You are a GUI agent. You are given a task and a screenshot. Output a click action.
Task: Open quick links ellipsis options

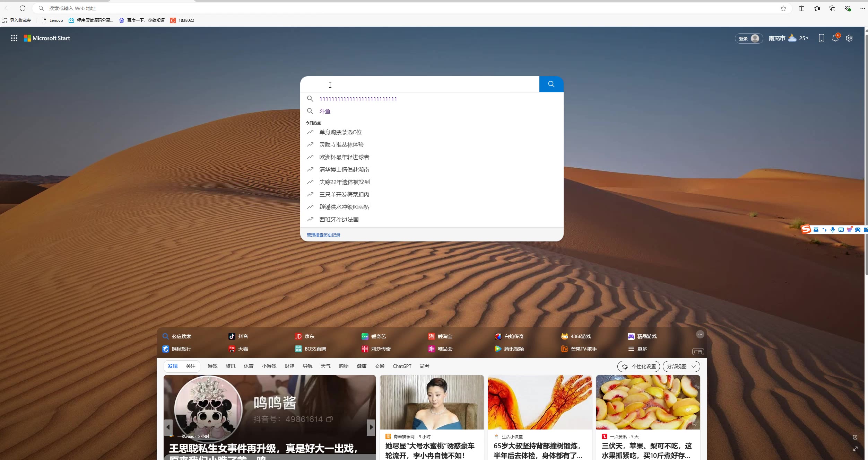(700, 334)
